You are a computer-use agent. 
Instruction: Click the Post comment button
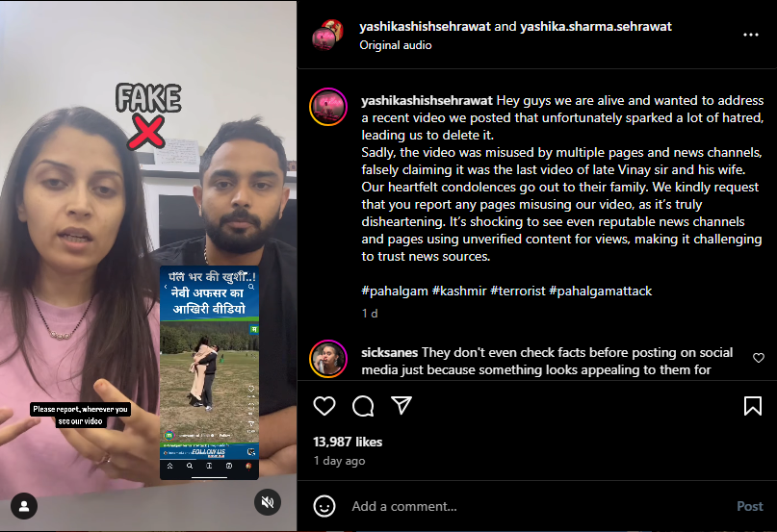(x=750, y=506)
